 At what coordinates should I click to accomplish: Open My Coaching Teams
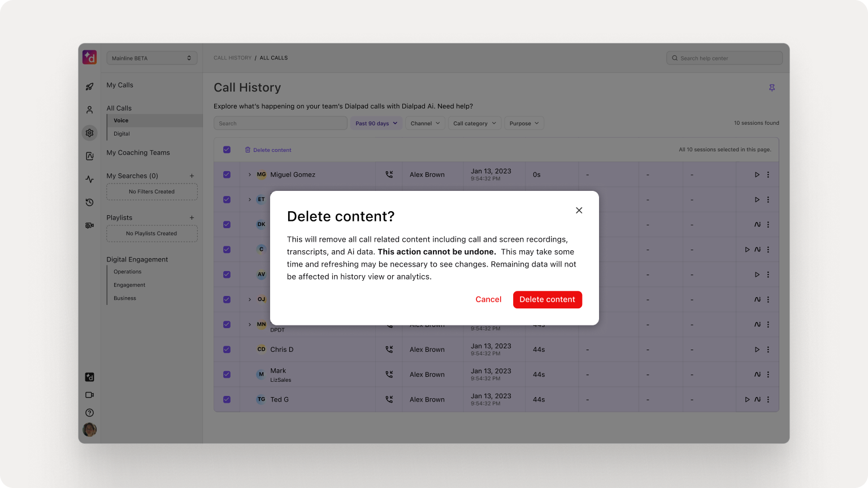[138, 152]
